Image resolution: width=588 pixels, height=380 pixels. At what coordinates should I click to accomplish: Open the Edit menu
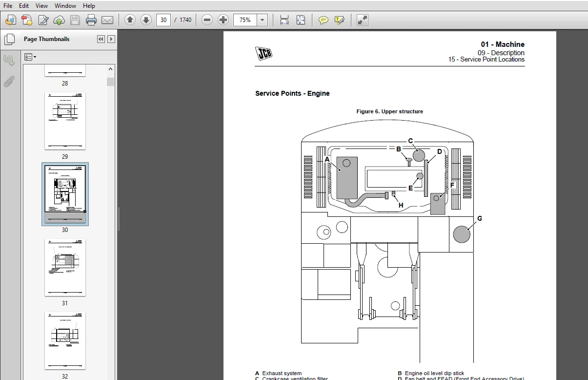coord(24,6)
